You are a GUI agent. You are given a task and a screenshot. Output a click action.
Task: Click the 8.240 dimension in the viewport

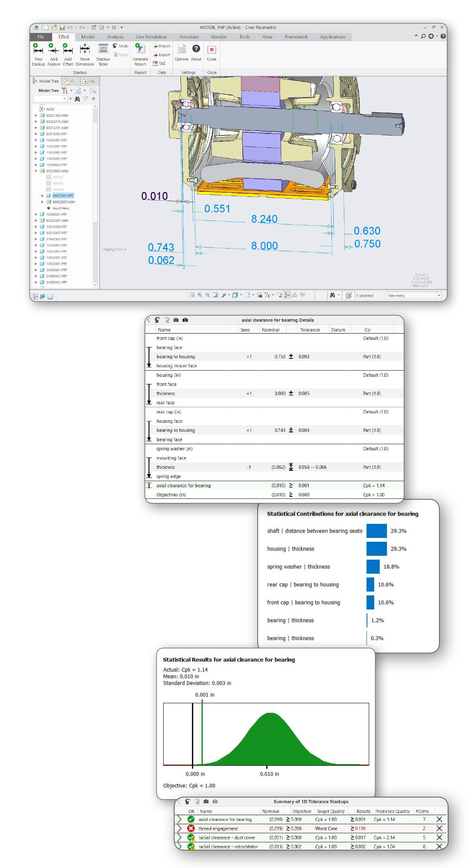(264, 219)
